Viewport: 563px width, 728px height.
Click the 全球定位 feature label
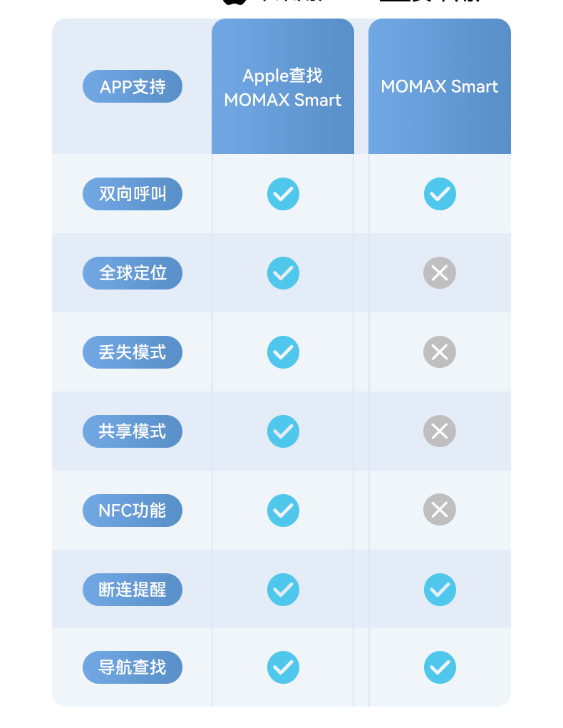pyautogui.click(x=133, y=273)
